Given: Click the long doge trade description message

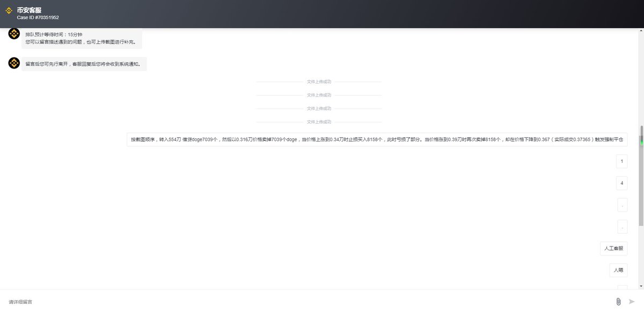Looking at the screenshot, I should [377, 139].
